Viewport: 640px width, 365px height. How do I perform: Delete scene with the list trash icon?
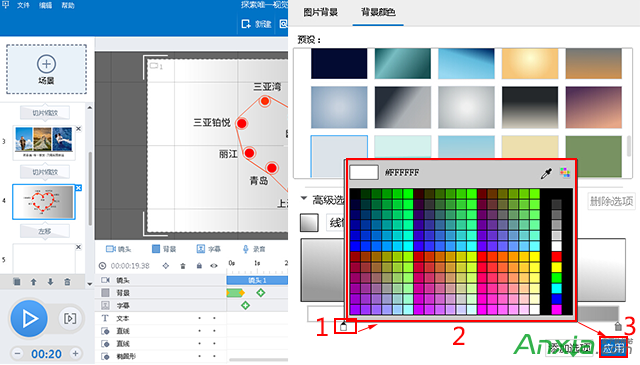point(67,282)
